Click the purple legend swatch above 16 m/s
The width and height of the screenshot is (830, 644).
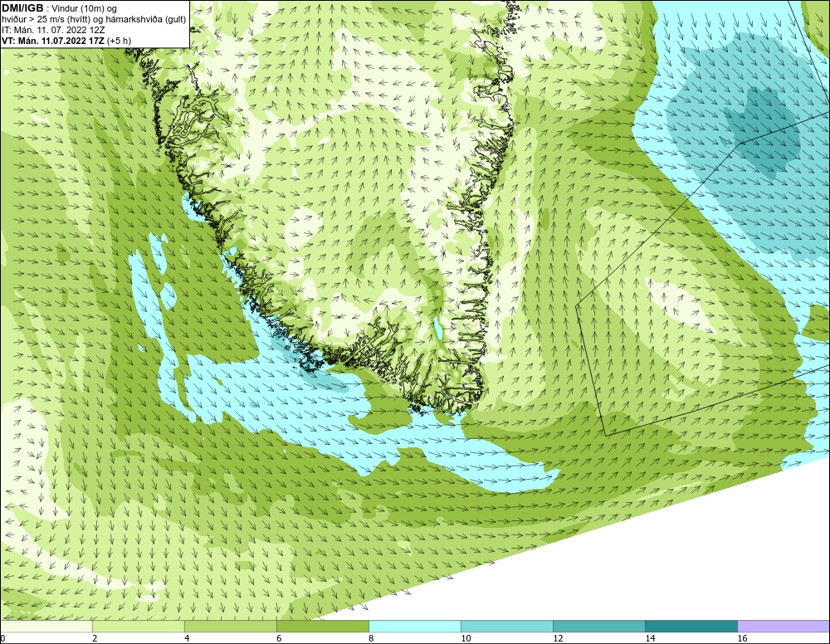[784, 627]
